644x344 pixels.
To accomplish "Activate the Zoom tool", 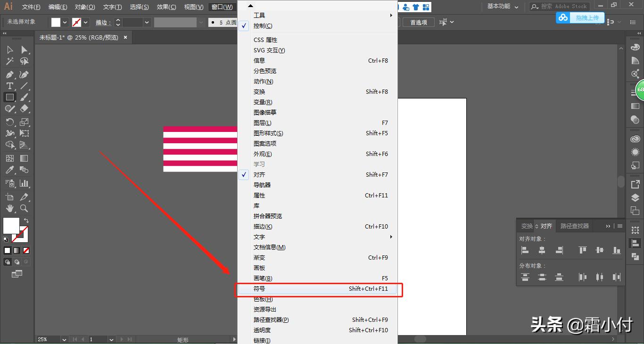I will (x=25, y=208).
